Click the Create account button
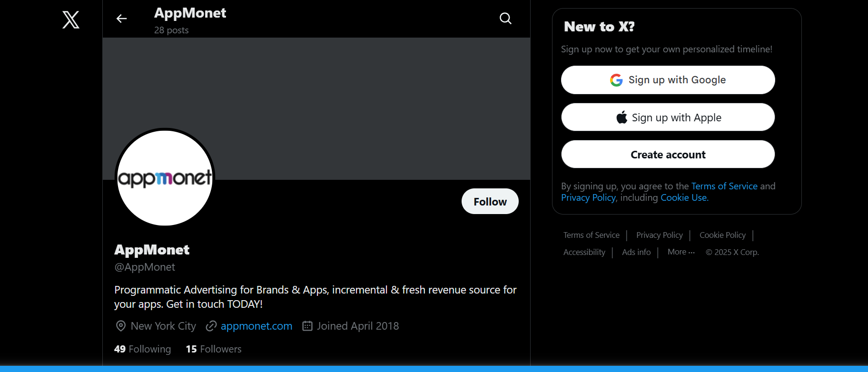Viewport: 868px width, 372px height. click(668, 154)
